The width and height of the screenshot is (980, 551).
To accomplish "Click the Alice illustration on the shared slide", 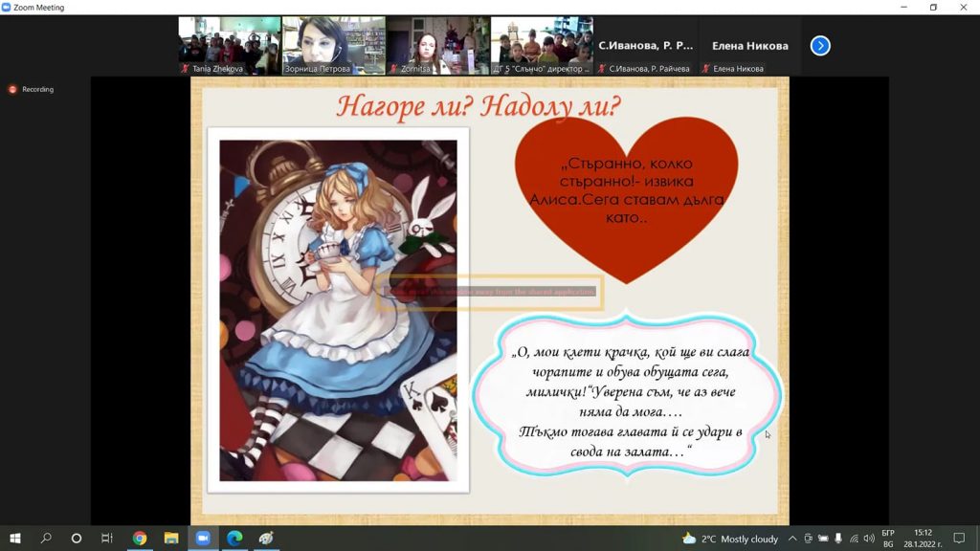I will point(338,310).
